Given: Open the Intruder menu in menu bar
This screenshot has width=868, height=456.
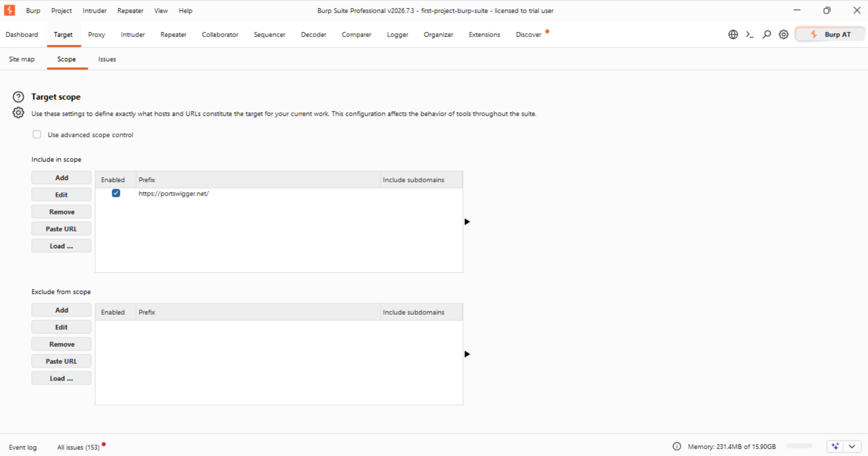Looking at the screenshot, I should coord(95,10).
